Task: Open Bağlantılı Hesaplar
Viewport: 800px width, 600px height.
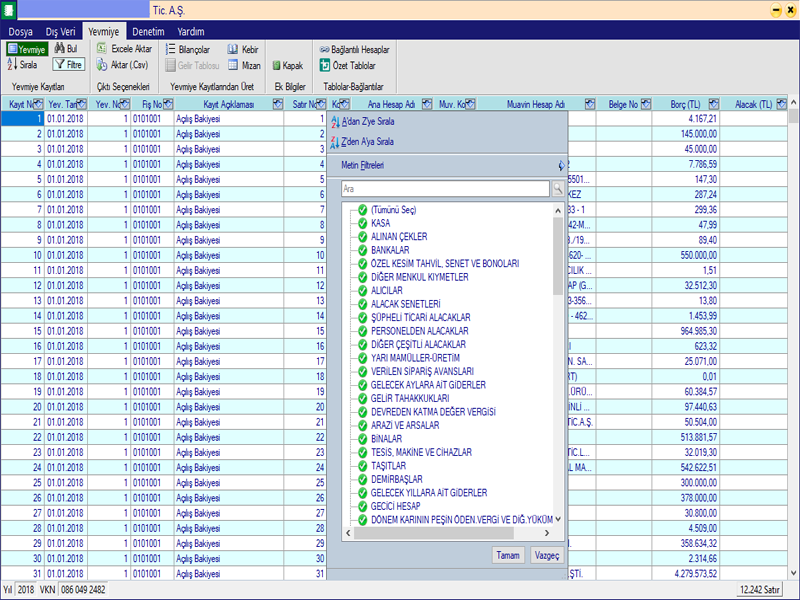Action: pos(355,49)
